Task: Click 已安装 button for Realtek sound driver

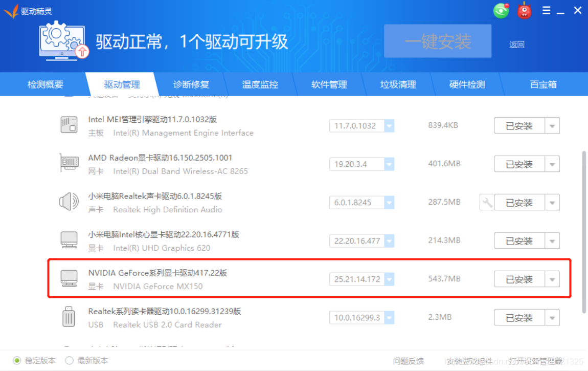Action: [519, 203]
